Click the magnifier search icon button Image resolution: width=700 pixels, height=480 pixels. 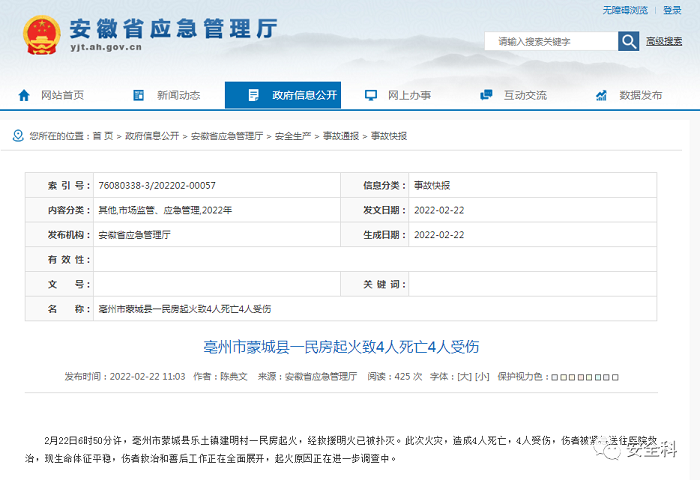tap(629, 41)
